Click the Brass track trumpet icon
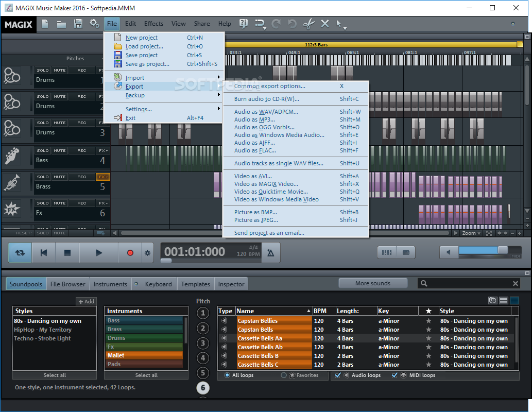Viewport: 532px width, 412px height. [x=12, y=183]
